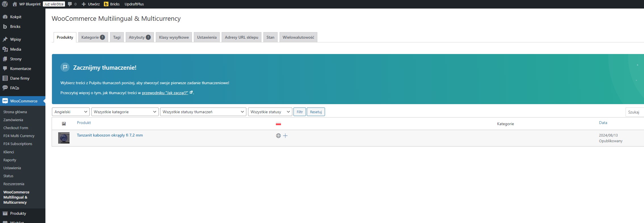Click external link icon after przewodniku link
The image size is (644, 223).
pyautogui.click(x=191, y=92)
